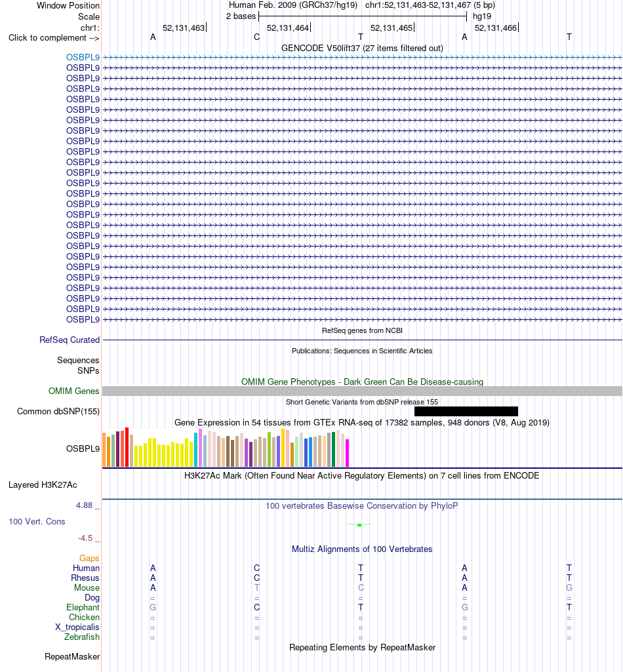Click the 'Window Position' track label

[68, 5]
